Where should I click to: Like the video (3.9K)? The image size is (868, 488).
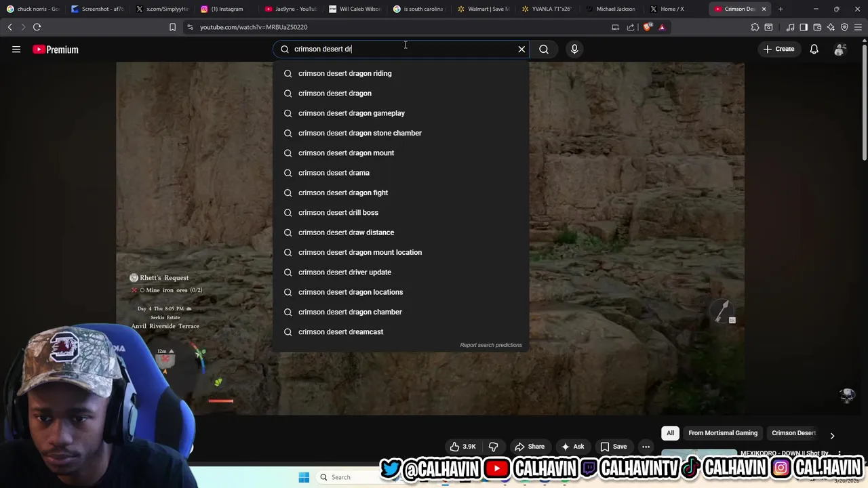[462, 447]
